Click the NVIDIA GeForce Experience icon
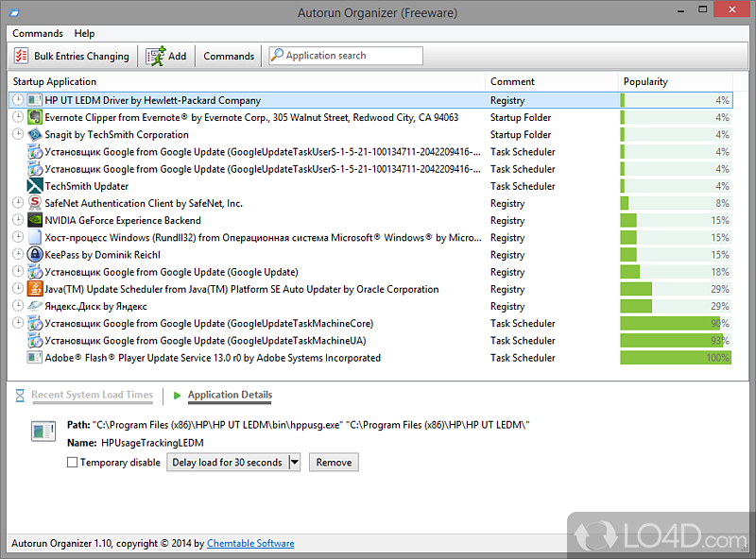Viewport: 756px width, 559px height. click(x=35, y=221)
